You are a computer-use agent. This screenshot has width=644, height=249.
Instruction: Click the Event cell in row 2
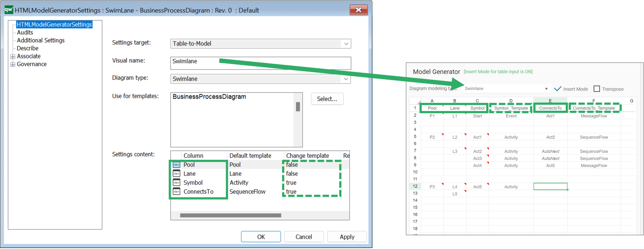click(511, 116)
